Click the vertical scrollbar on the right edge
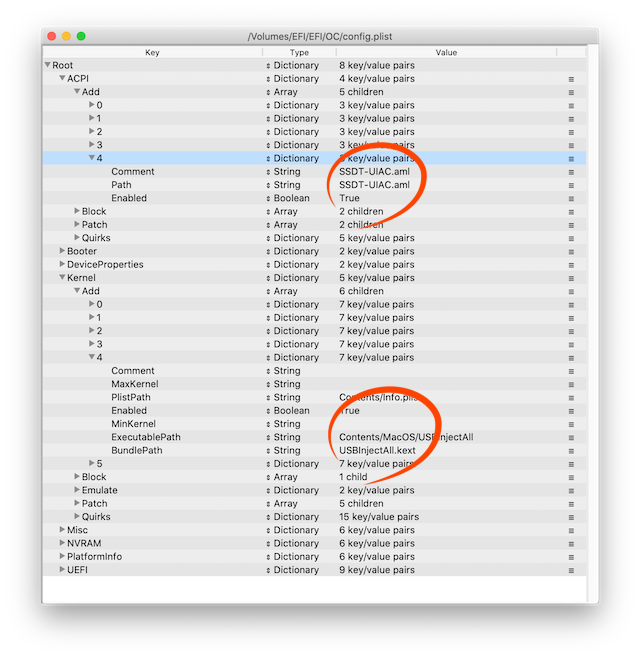This screenshot has height=658, width=640. [593, 324]
